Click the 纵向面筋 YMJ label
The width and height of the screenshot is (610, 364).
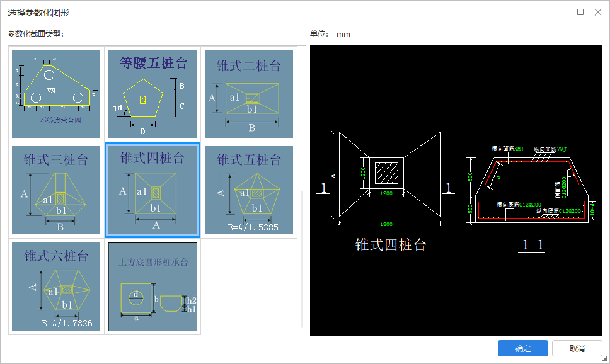click(550, 149)
